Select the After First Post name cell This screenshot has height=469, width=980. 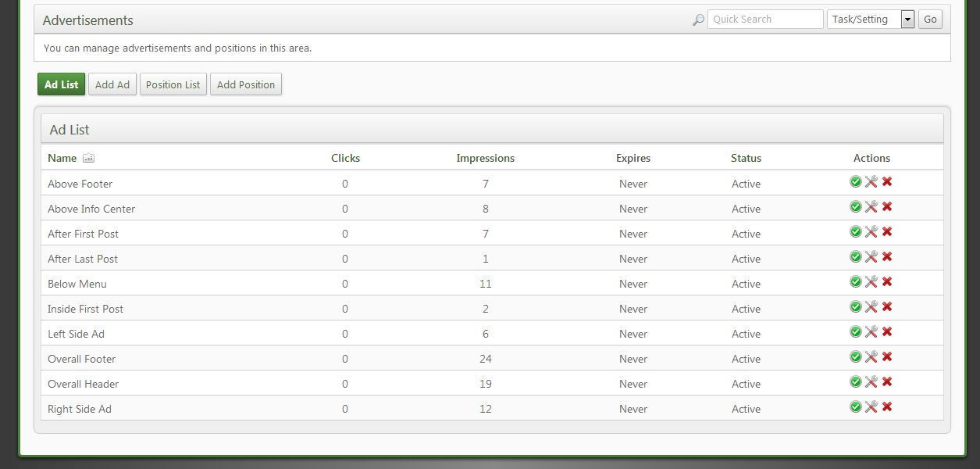tap(83, 234)
